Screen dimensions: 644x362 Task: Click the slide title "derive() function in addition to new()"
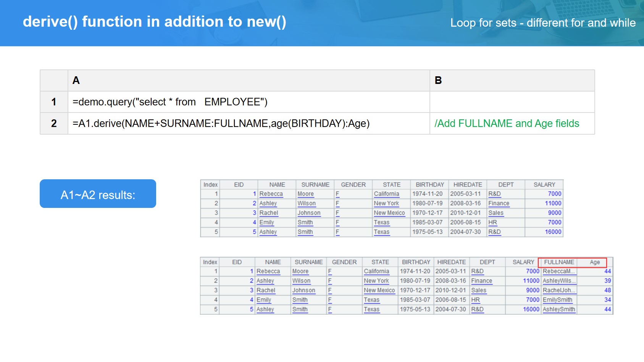[x=154, y=22]
